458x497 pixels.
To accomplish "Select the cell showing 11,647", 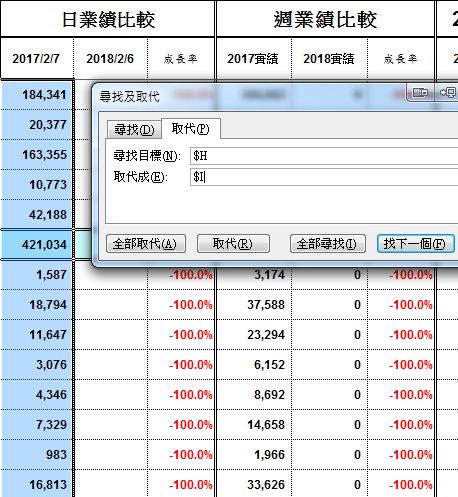I will coord(37,335).
